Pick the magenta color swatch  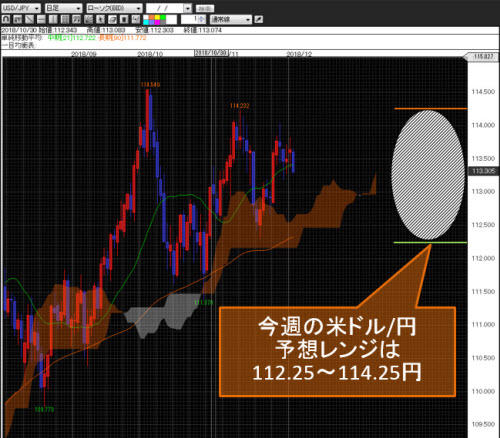point(157,22)
